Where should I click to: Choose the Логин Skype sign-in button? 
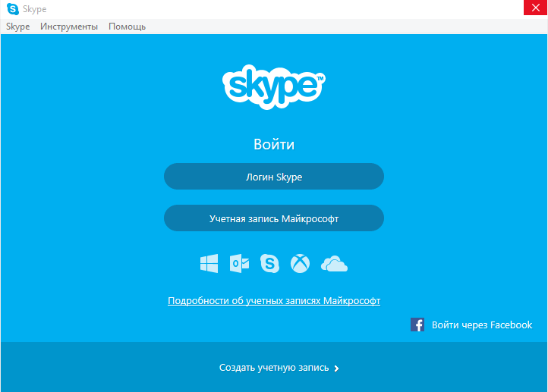click(274, 177)
